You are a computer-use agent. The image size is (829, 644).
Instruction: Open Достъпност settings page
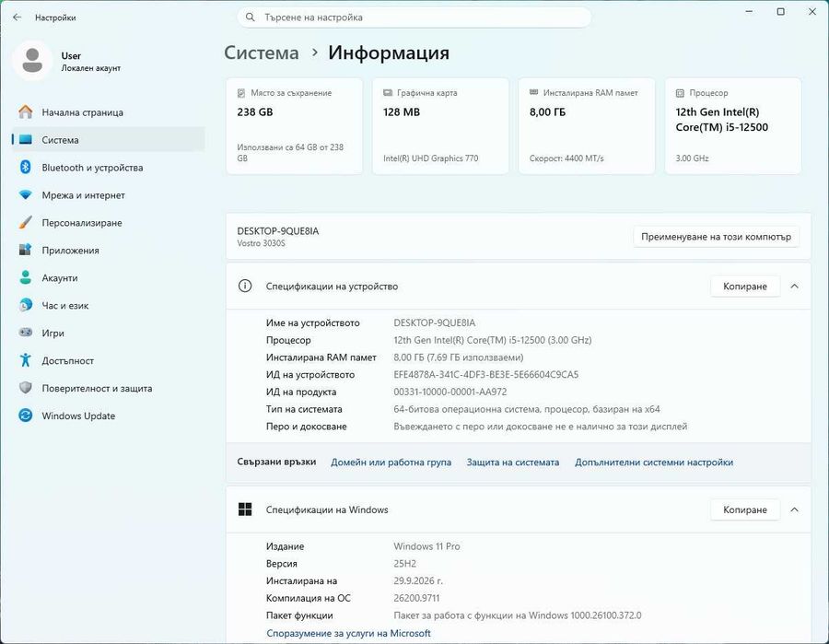pos(108,360)
